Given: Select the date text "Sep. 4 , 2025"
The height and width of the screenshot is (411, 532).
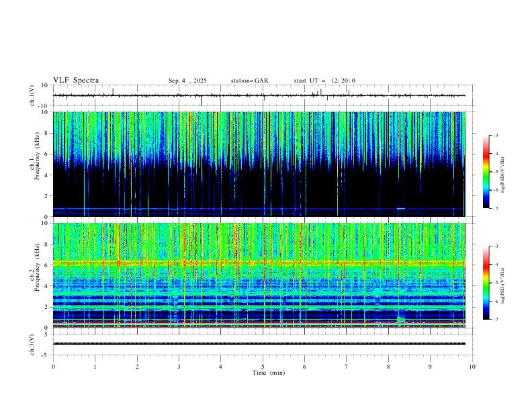Looking at the screenshot, I should click(187, 81).
